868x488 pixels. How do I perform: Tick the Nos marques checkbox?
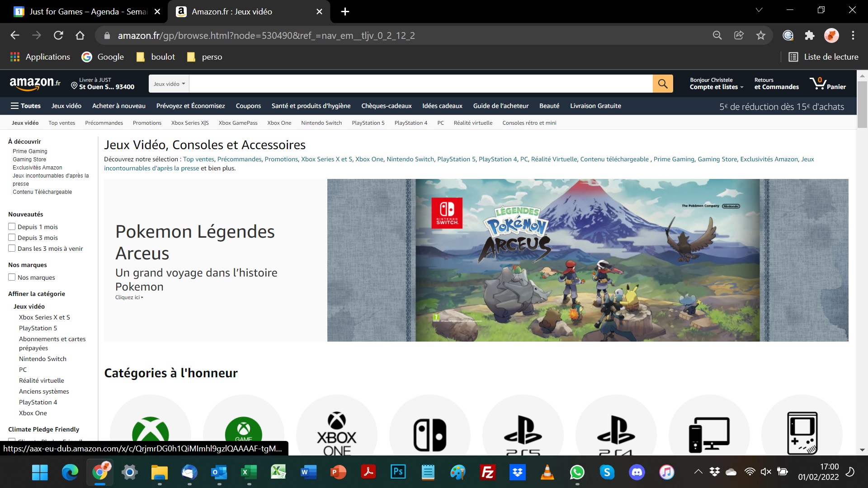point(12,277)
